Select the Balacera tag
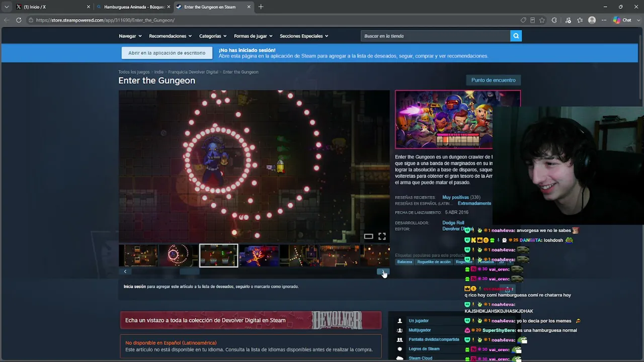The height and width of the screenshot is (362, 644). (x=405, y=262)
